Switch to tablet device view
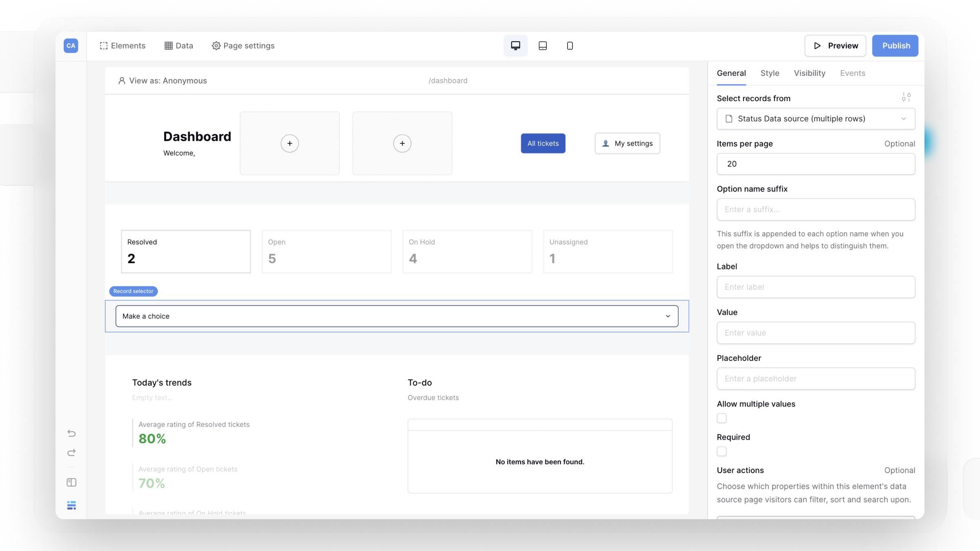Screen dimensions: 980x551 543,46
